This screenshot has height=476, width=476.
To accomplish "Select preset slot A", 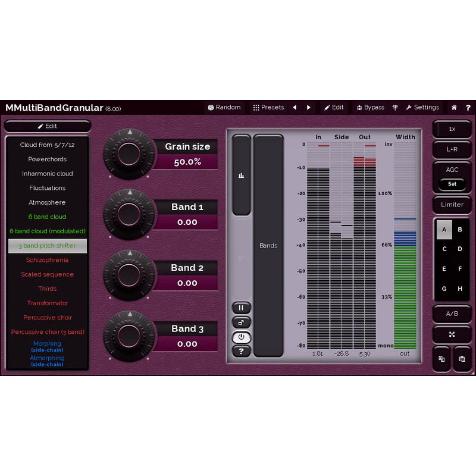I will 444,230.
